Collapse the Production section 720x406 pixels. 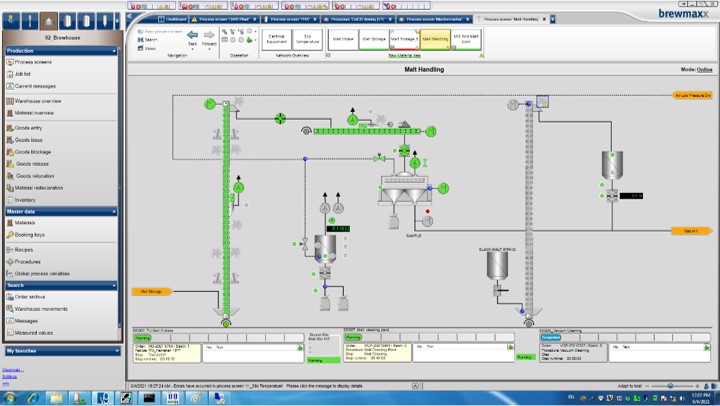coord(114,50)
